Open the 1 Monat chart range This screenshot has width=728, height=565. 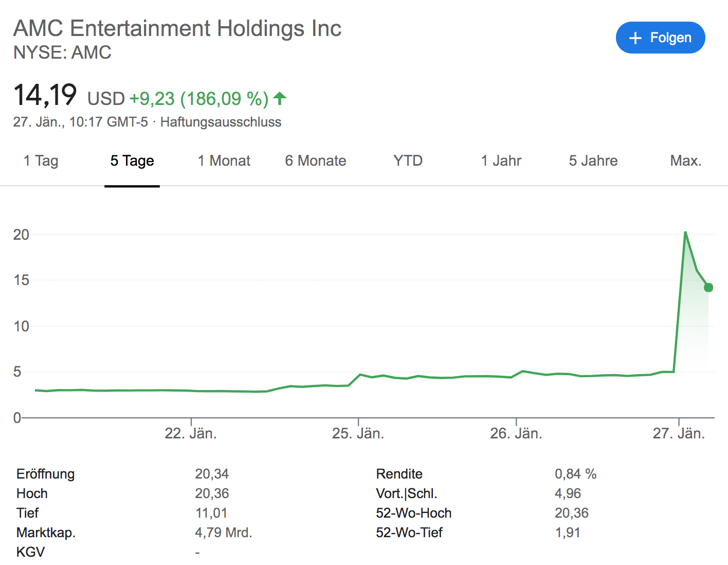coord(224,161)
